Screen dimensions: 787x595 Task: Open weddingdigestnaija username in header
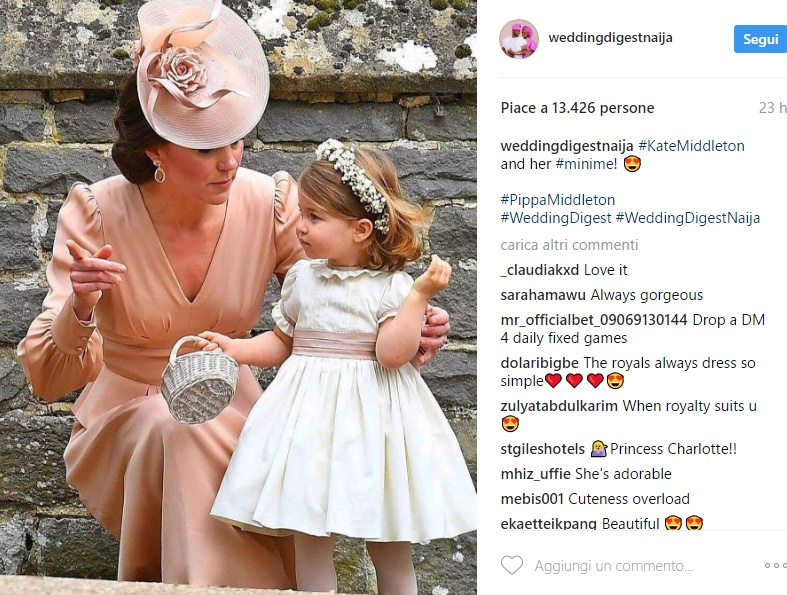click(610, 38)
